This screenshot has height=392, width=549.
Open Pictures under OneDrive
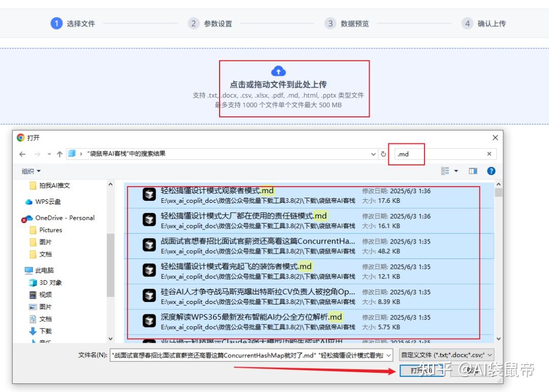(46, 230)
